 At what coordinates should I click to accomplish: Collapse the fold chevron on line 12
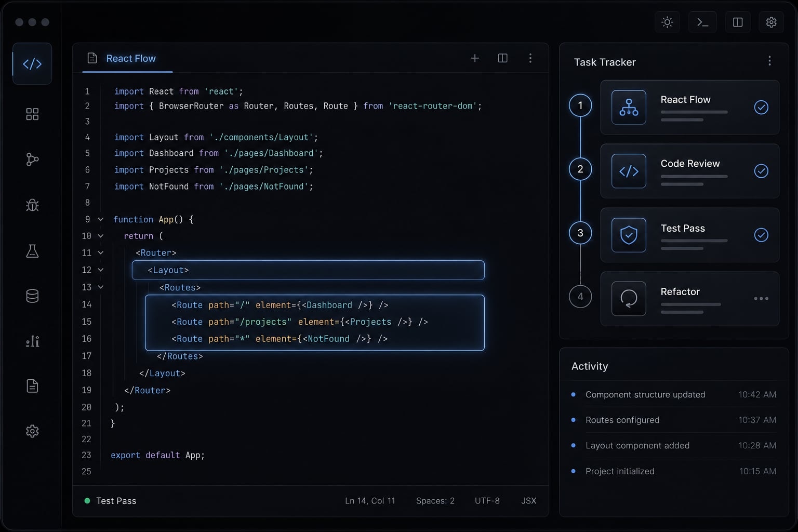pyautogui.click(x=101, y=270)
